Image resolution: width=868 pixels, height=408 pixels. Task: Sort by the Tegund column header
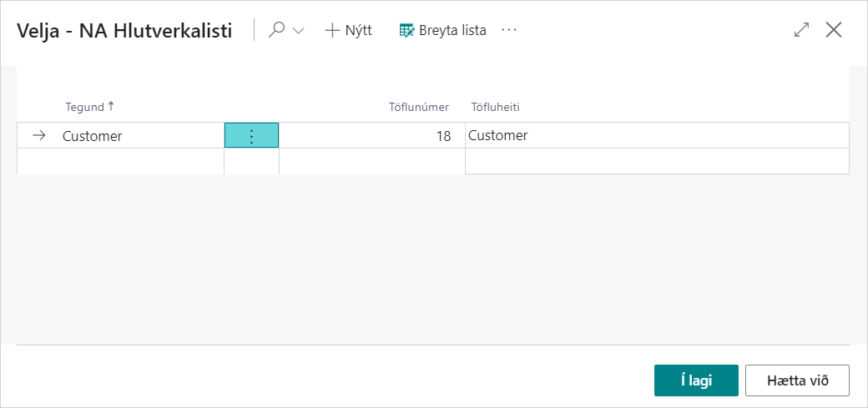[85, 107]
